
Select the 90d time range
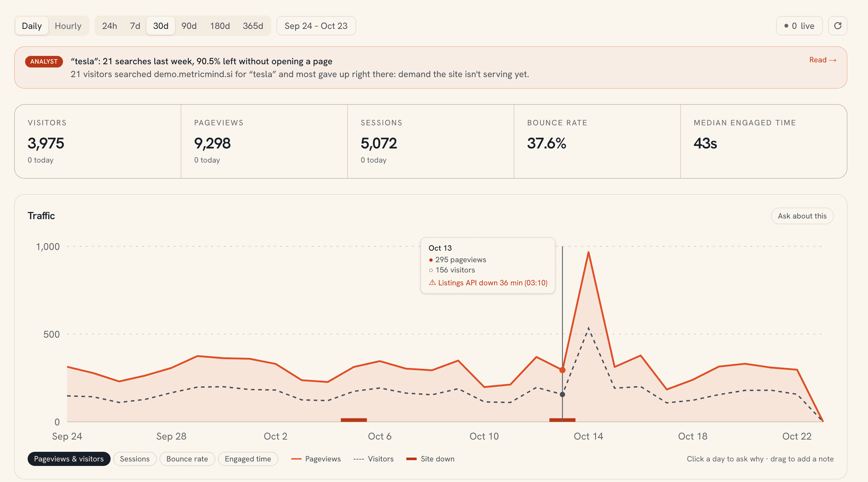click(189, 26)
